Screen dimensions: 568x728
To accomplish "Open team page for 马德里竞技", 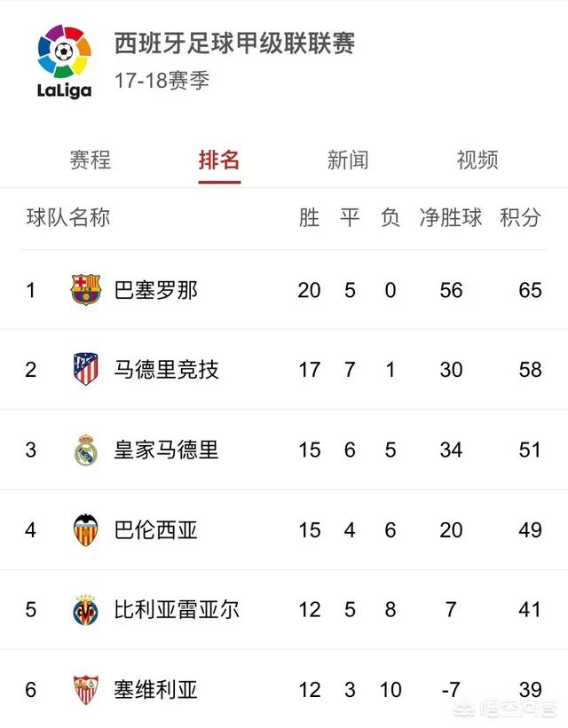I will coord(166,370).
